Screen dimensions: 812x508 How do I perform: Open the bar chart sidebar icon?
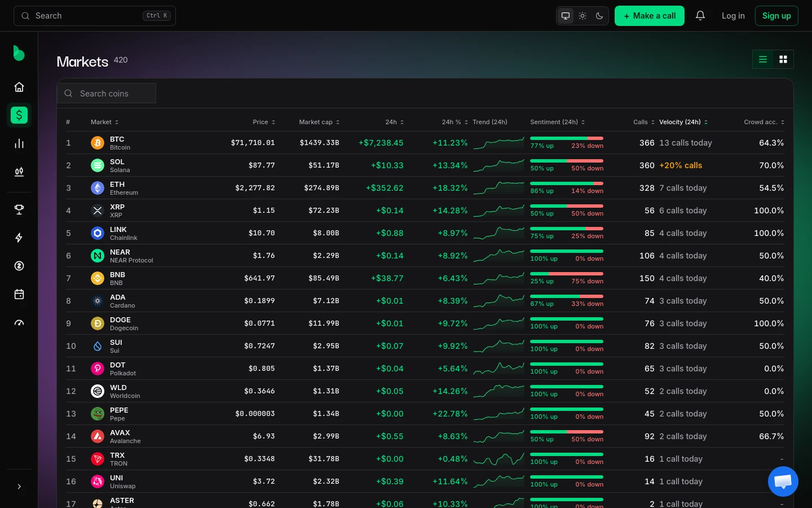coord(19,143)
